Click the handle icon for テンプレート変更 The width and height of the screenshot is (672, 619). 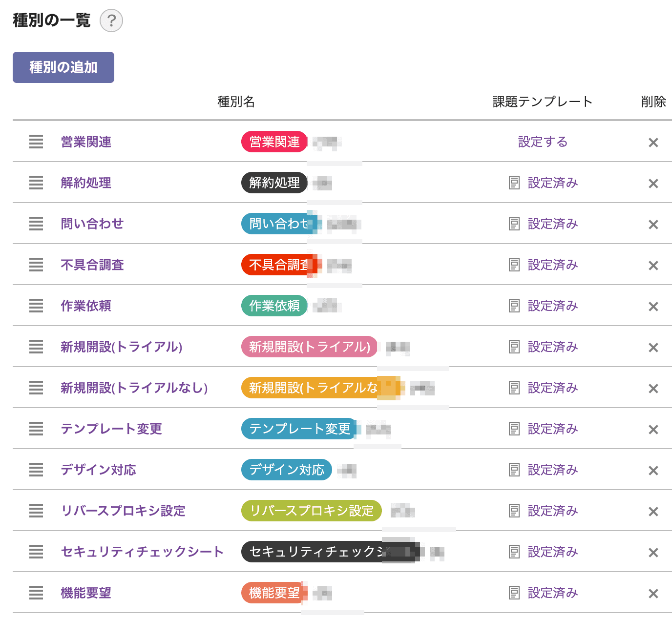click(x=36, y=429)
